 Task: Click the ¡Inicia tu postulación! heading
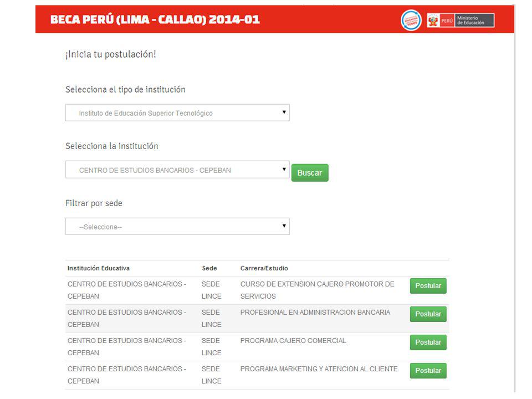point(111,54)
